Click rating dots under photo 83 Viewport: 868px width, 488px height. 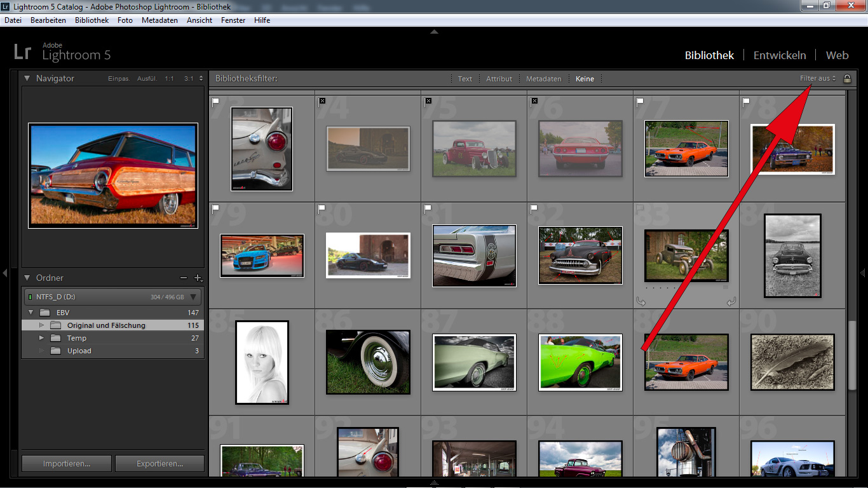coord(660,287)
